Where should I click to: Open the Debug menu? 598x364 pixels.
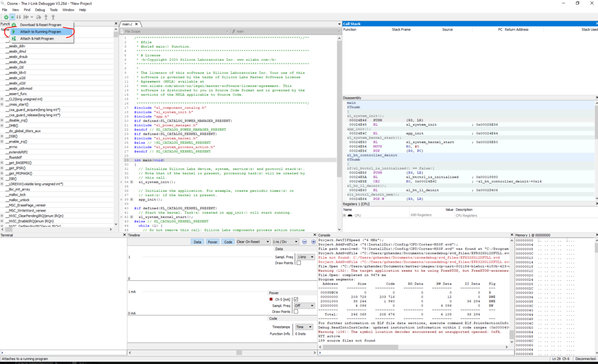(40, 10)
